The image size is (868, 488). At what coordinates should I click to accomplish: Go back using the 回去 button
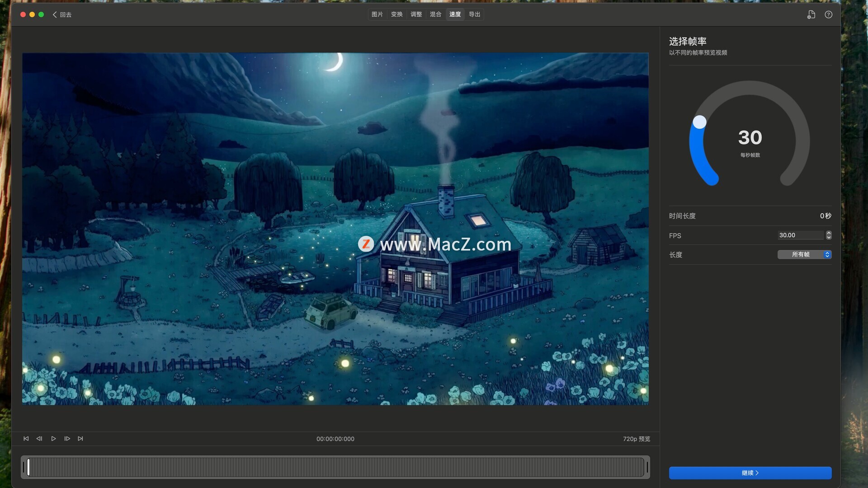pos(62,14)
